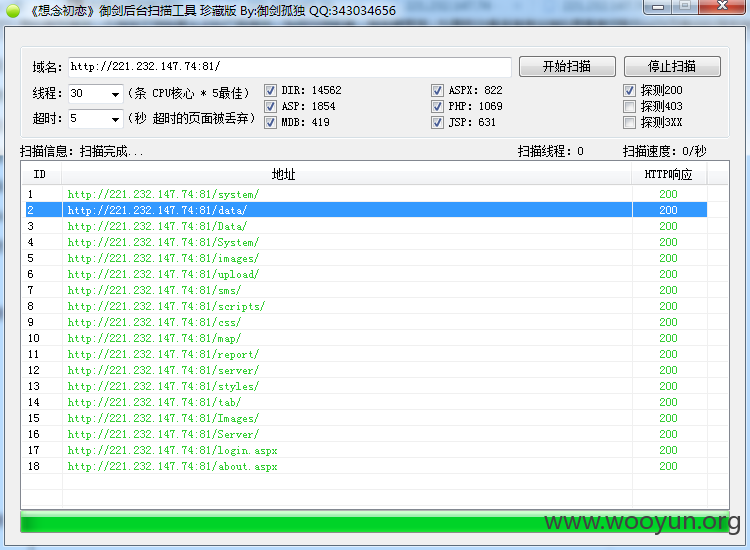Sort by the ID column header

(x=40, y=174)
